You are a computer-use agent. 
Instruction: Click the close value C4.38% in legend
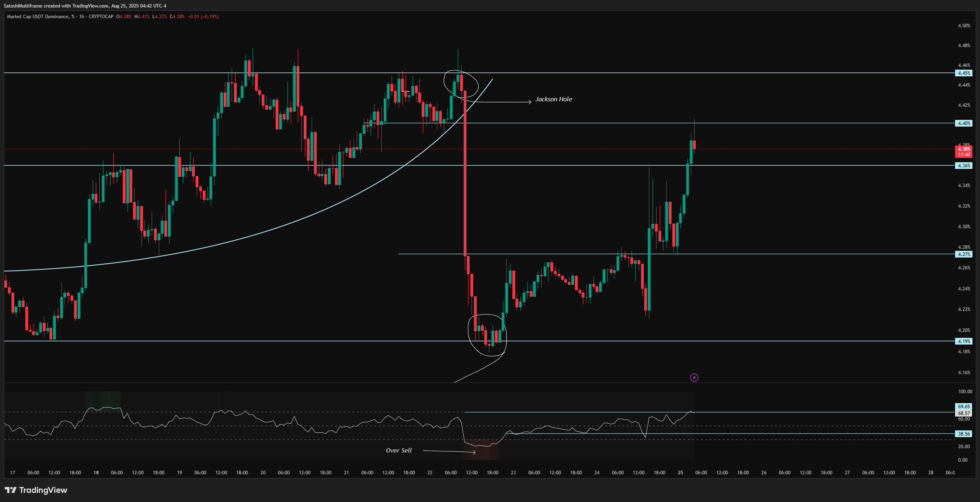point(177,17)
